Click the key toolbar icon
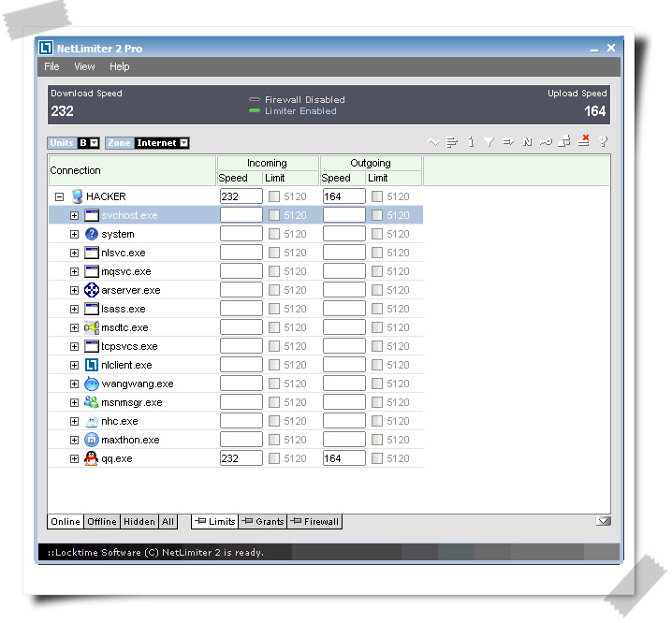Viewport: 672px width, 623px height. [x=546, y=142]
